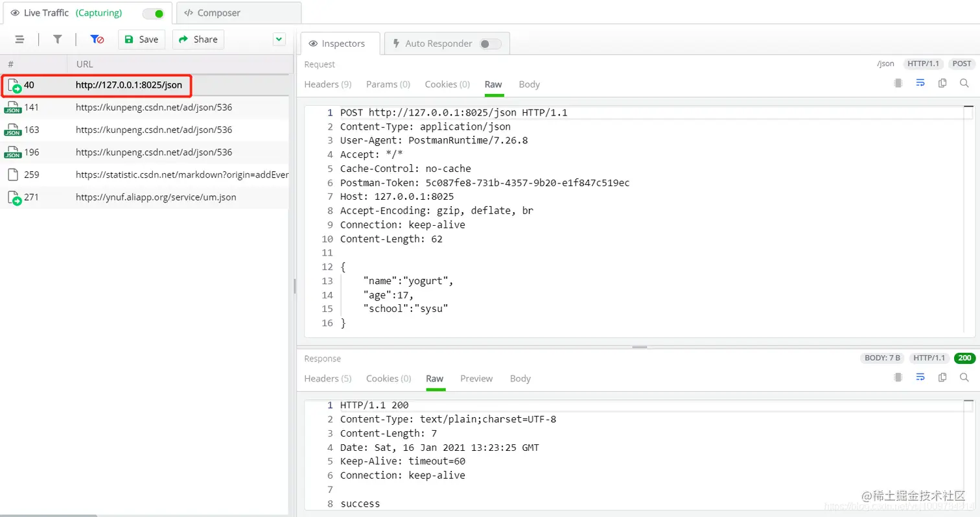The image size is (980, 517).
Task: Click the document icon of session 271
Action: coord(14,198)
